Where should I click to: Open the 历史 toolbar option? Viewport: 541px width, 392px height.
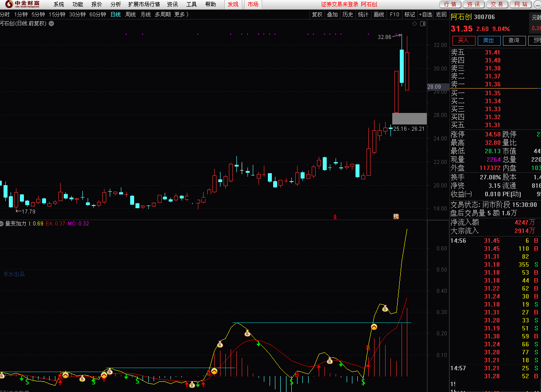coord(348,14)
